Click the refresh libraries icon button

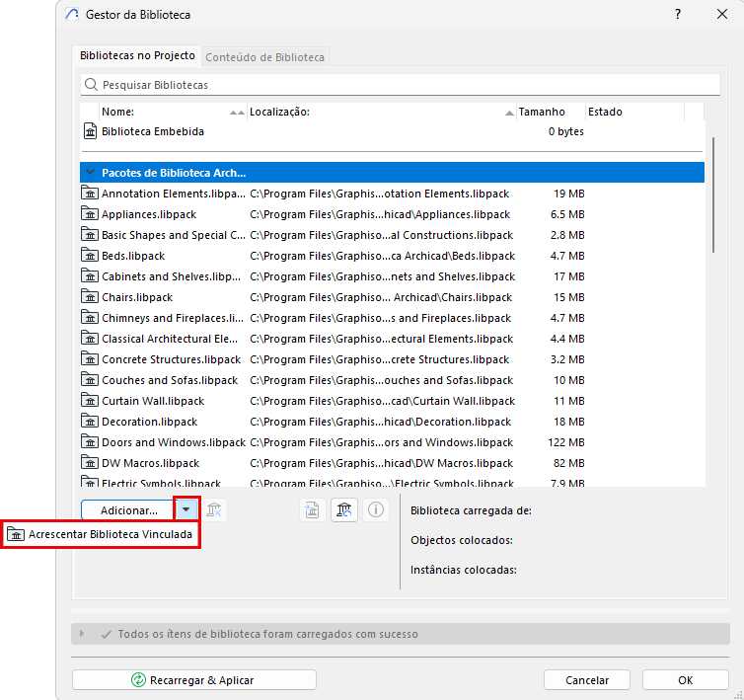tap(344, 510)
